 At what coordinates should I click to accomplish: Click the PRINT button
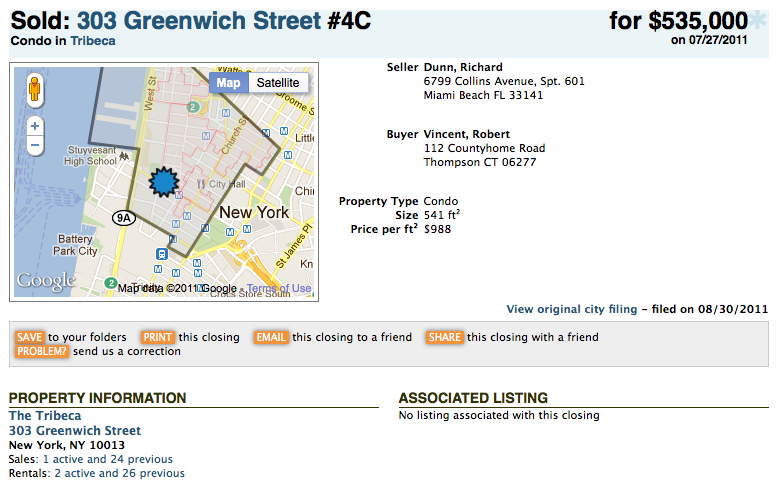[x=158, y=337]
